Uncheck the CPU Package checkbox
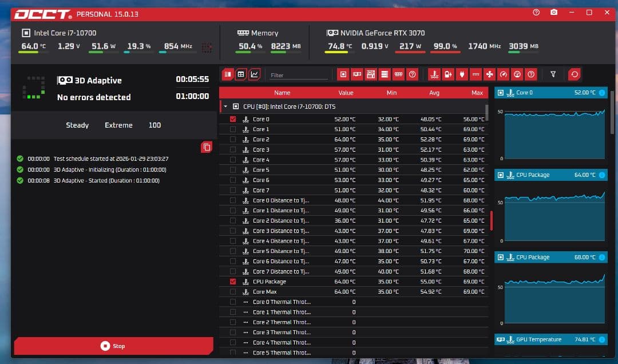This screenshot has height=364, width=618. coord(233,282)
